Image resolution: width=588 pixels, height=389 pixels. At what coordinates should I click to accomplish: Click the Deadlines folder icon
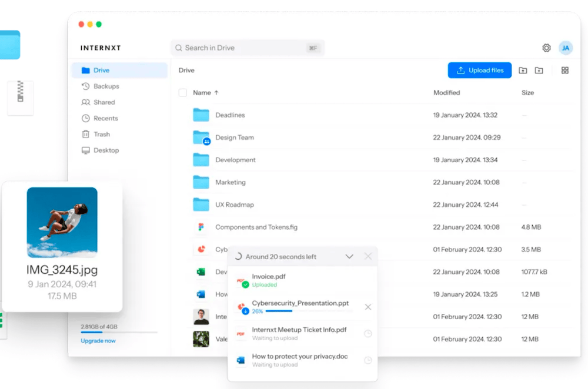[x=201, y=115]
